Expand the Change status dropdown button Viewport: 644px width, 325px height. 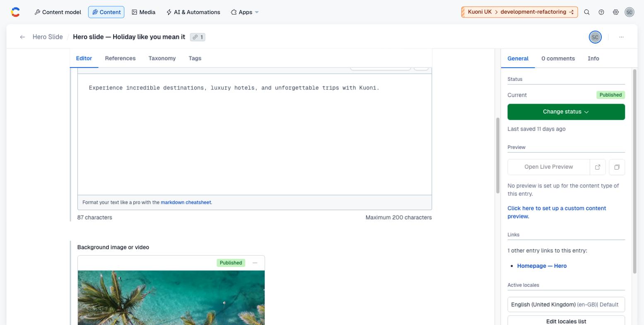(x=566, y=112)
